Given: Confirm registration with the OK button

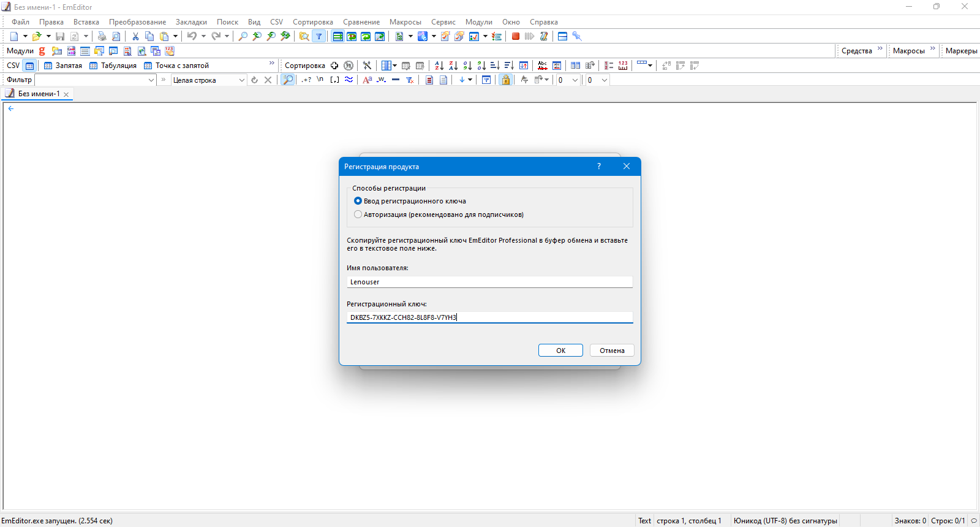Looking at the screenshot, I should click(560, 351).
